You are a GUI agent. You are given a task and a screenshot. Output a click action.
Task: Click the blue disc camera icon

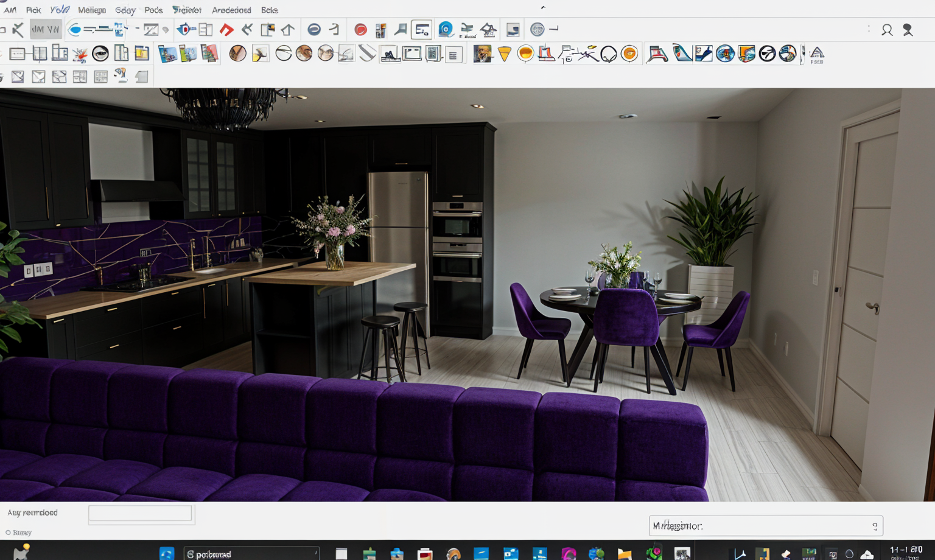[x=446, y=29]
